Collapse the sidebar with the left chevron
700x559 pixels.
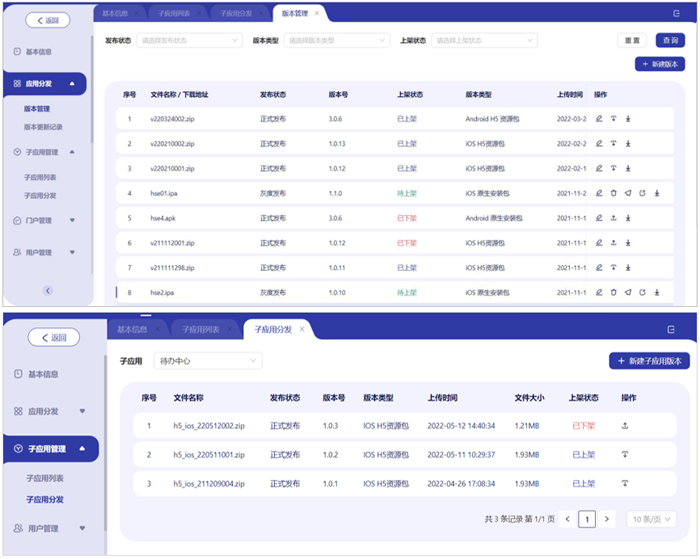point(47,290)
